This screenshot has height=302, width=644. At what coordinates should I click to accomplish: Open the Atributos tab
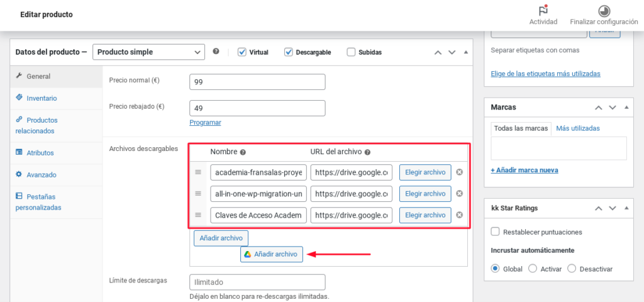[56, 153]
